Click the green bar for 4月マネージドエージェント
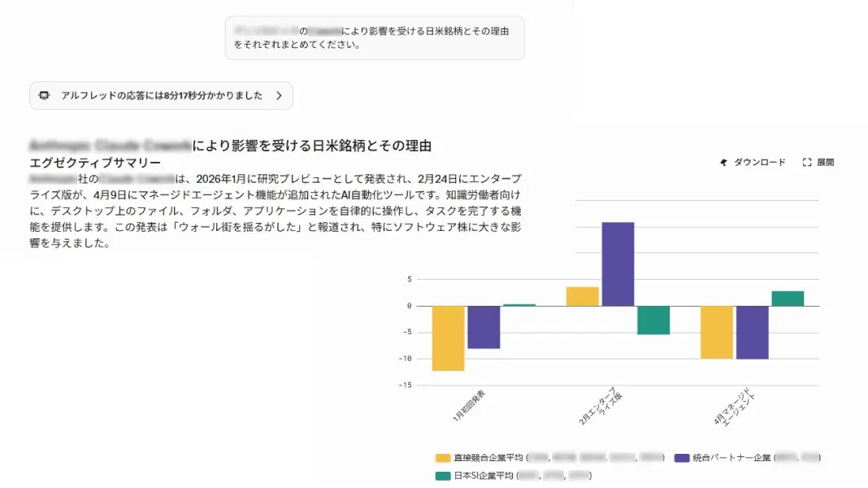This screenshot has width=868, height=488. [788, 298]
